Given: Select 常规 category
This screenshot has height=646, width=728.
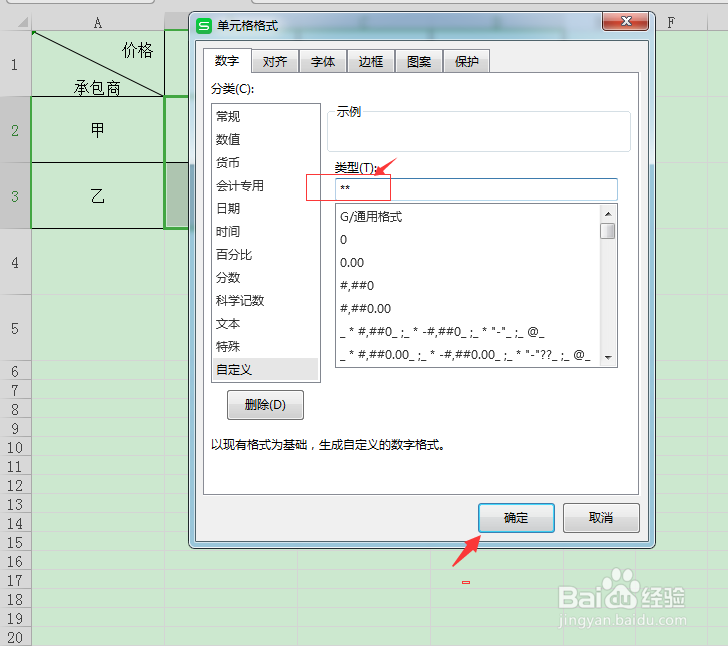Looking at the screenshot, I should point(266,116).
